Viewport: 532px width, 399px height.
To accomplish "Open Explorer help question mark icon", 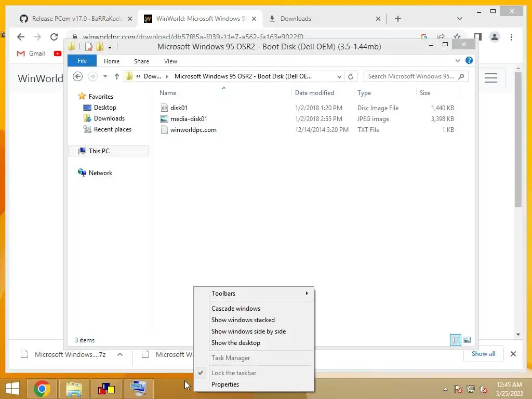I will point(469,60).
